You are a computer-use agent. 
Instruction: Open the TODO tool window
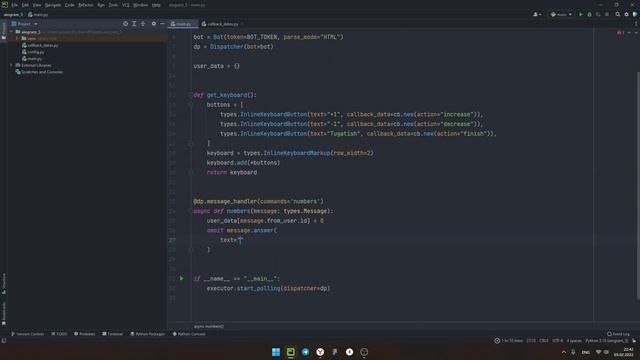click(x=59, y=334)
